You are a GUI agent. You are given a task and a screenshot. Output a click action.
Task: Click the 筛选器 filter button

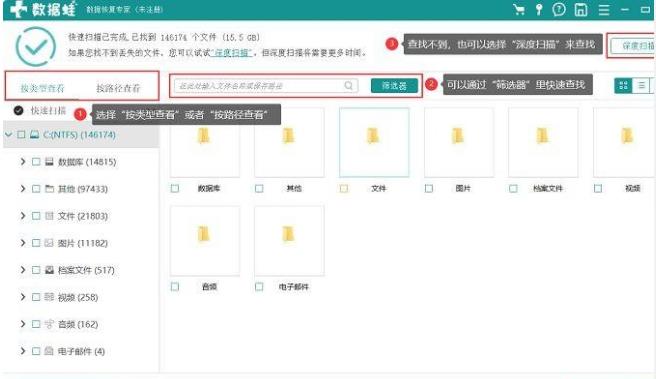pyautogui.click(x=394, y=86)
